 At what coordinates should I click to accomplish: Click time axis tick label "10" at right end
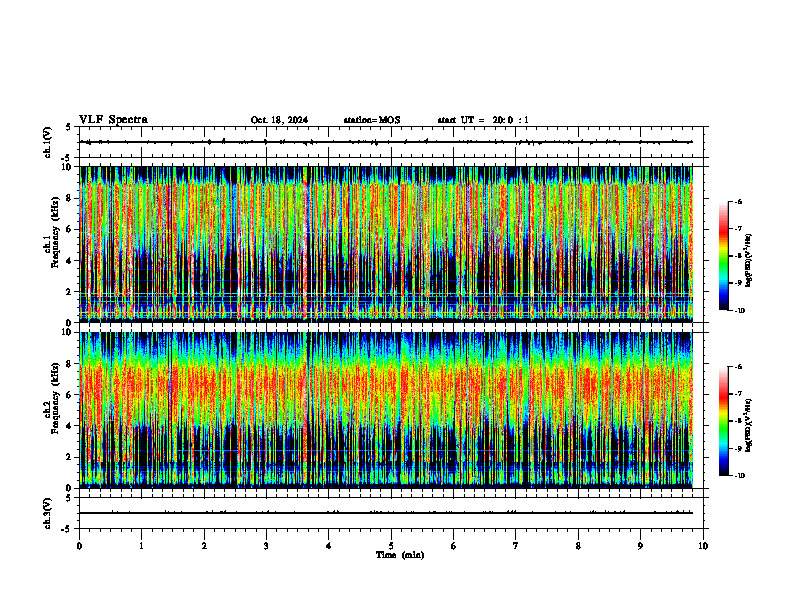point(703,546)
